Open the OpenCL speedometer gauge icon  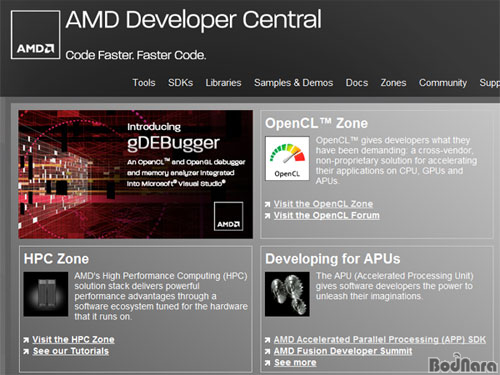pos(287,158)
